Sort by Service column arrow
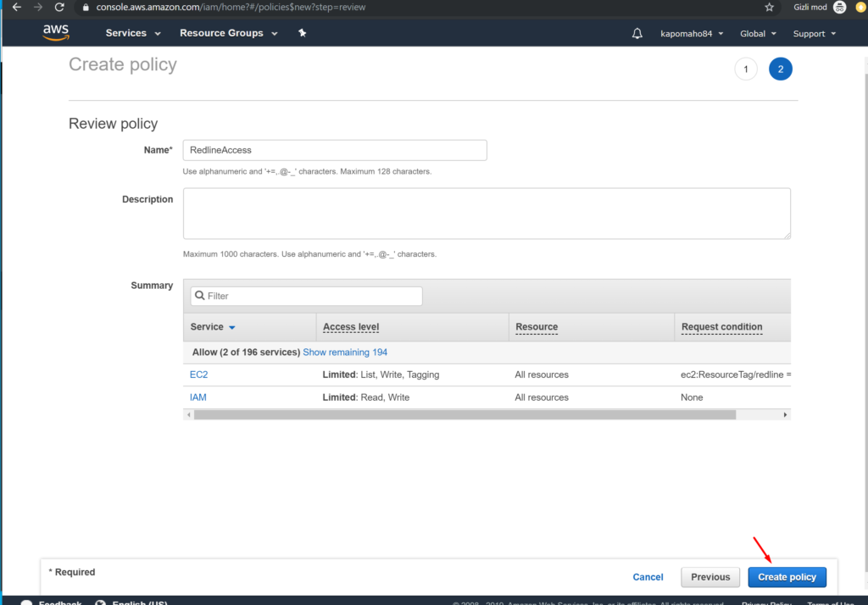Image resolution: width=868 pixels, height=605 pixels. 232,328
